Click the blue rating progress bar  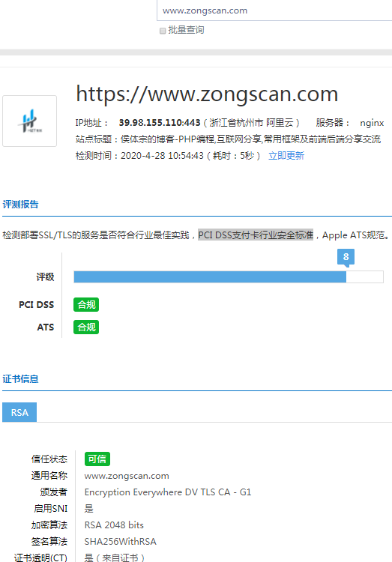coord(210,277)
